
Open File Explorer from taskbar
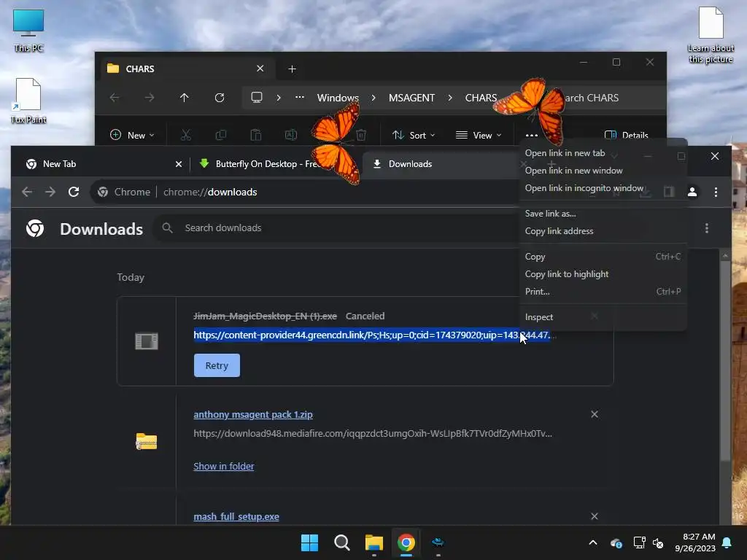coord(374,542)
